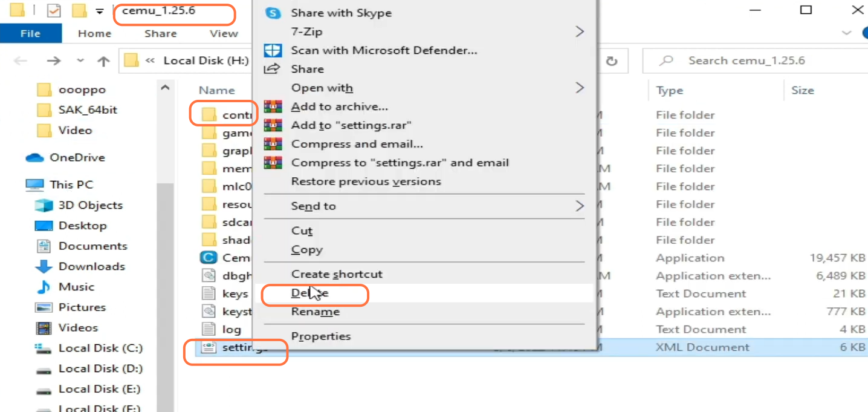
Task: Select Add to "settings.rar"
Action: click(x=351, y=125)
